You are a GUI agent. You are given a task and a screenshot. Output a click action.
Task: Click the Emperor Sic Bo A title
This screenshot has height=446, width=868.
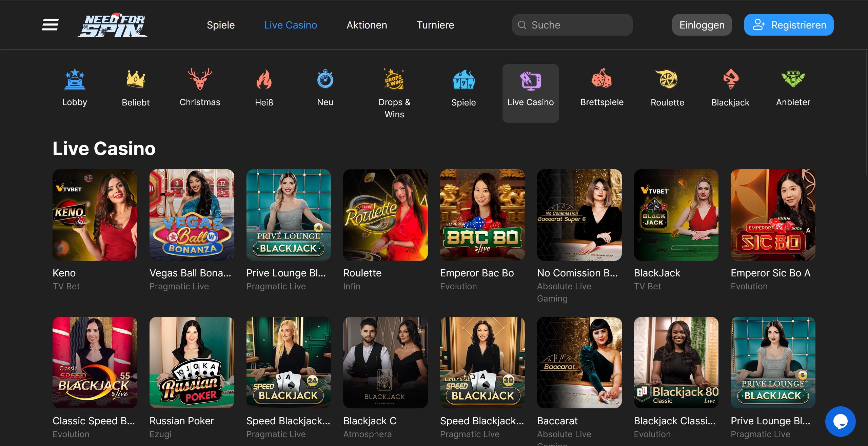(x=771, y=273)
